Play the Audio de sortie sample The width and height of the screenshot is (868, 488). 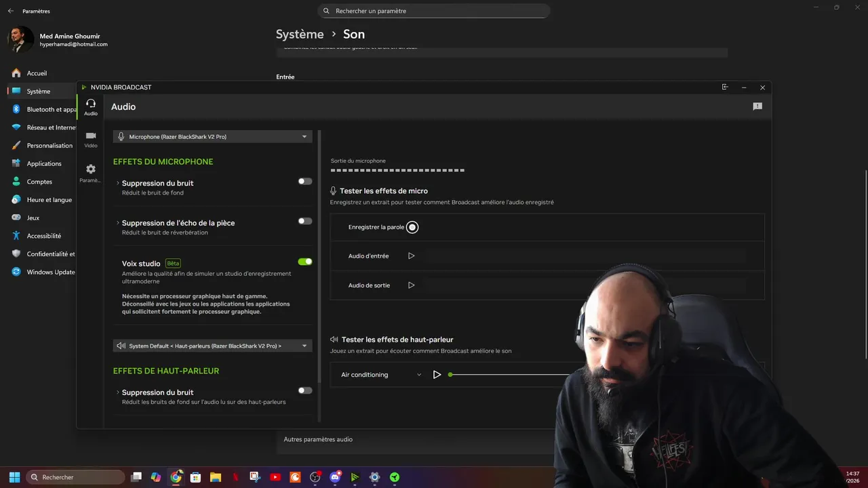click(411, 285)
